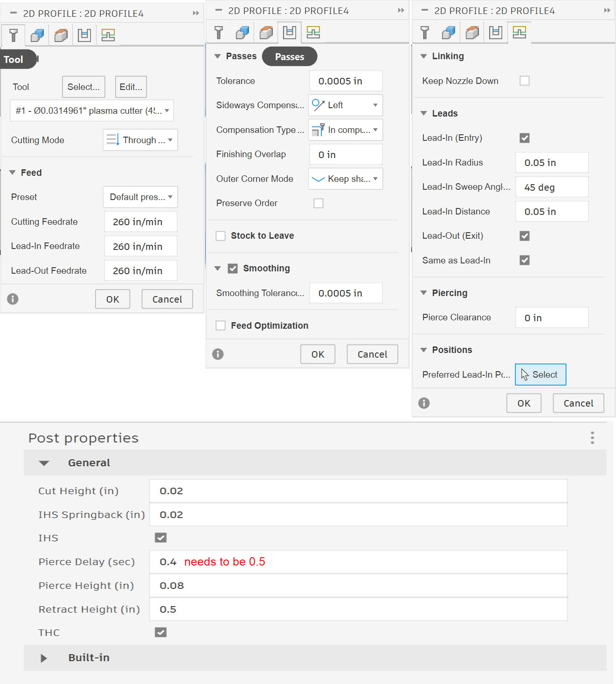Switch to Geometry tab in middle panel
The height and width of the screenshot is (684, 616).
[242, 32]
